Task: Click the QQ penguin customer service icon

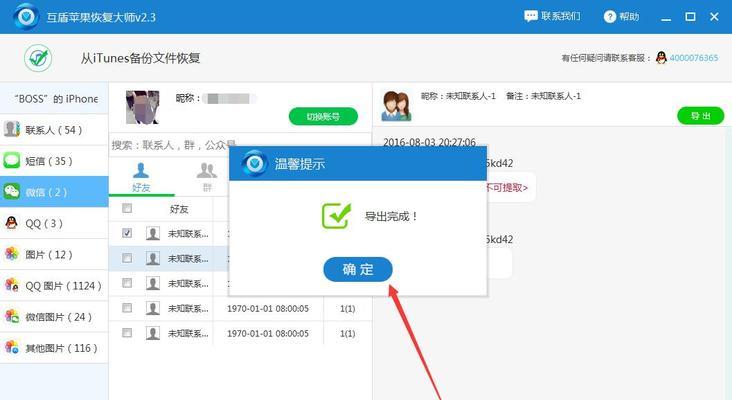Action: tap(661, 58)
